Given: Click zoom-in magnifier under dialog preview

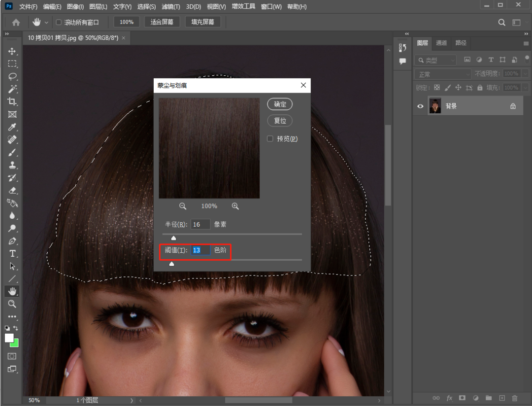Looking at the screenshot, I should tap(235, 206).
